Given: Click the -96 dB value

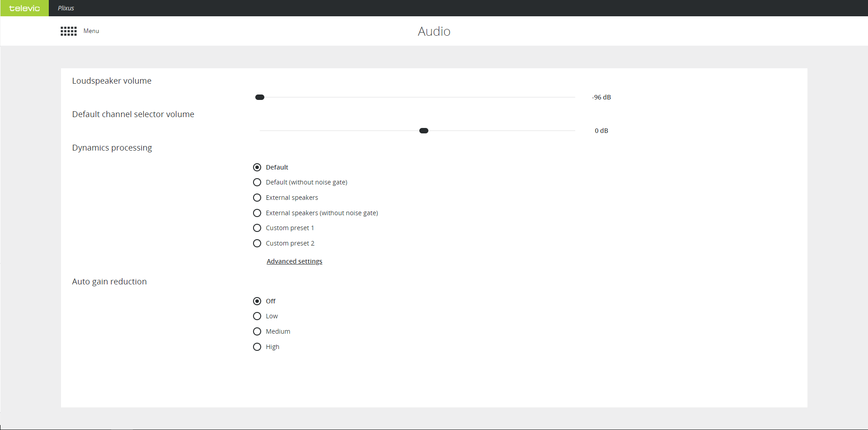Looking at the screenshot, I should (601, 97).
